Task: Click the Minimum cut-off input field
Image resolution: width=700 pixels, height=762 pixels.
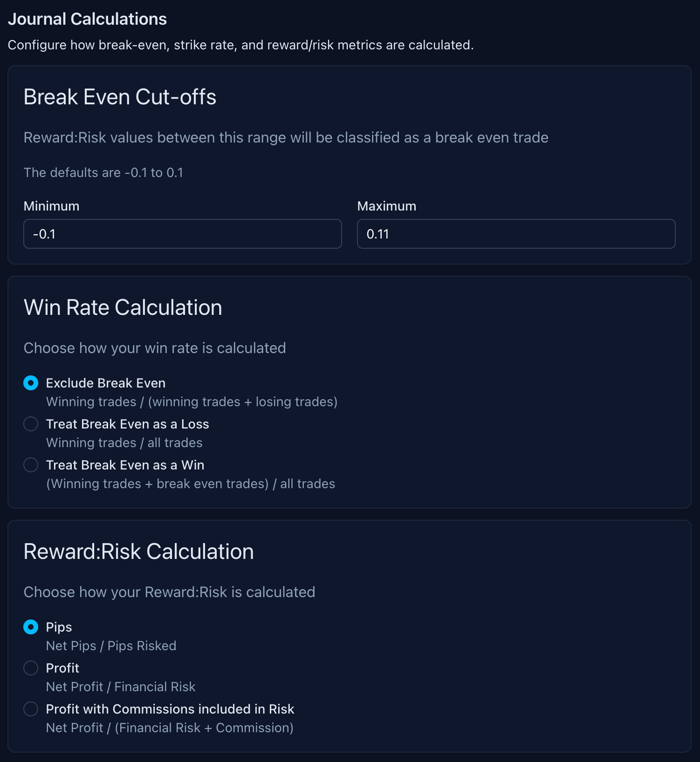Action: tap(182, 234)
